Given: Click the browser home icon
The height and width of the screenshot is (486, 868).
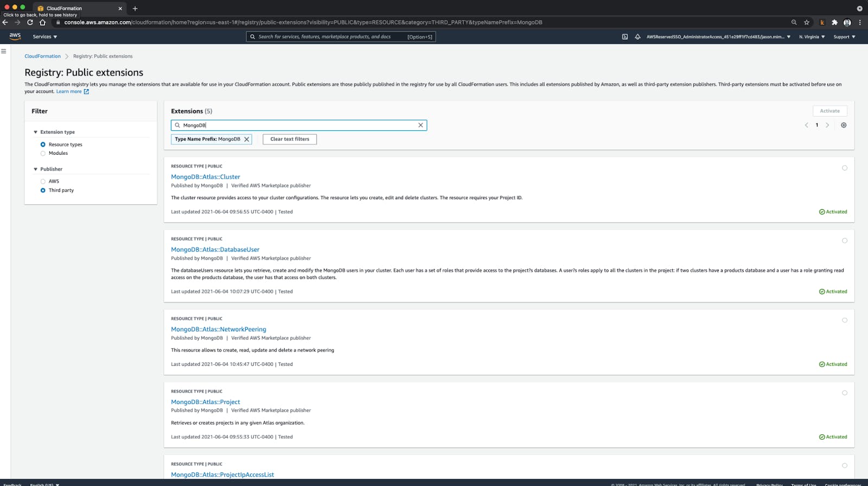Looking at the screenshot, I should tap(42, 22).
